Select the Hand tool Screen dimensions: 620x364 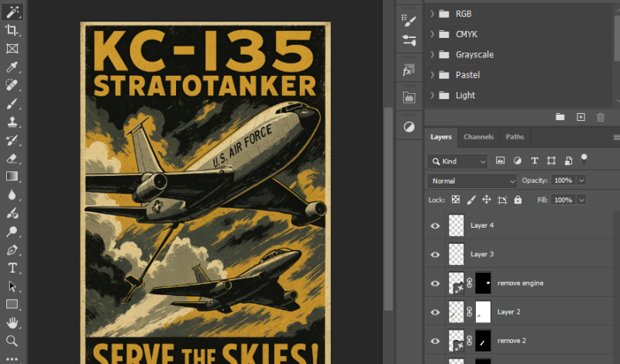point(12,323)
